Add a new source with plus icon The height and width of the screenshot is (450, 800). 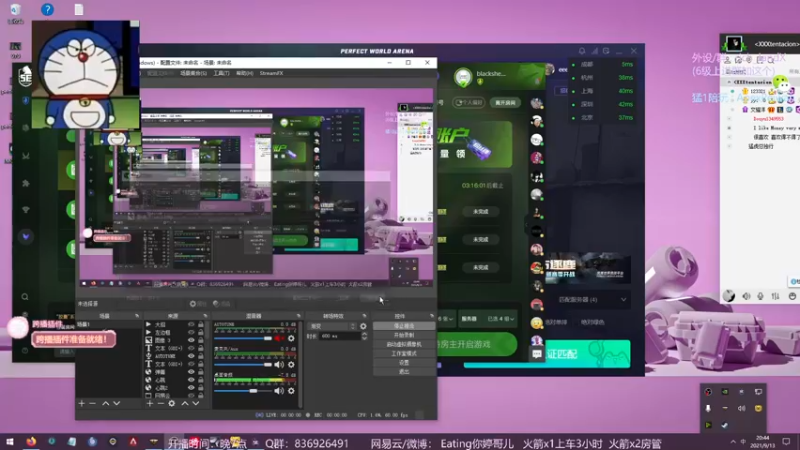149,404
